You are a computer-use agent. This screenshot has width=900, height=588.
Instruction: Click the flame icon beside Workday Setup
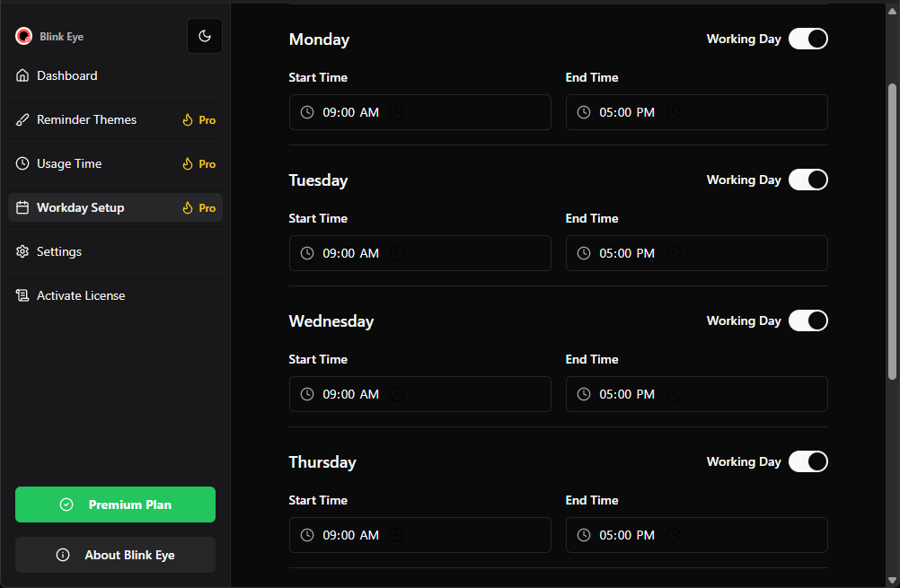(x=188, y=208)
